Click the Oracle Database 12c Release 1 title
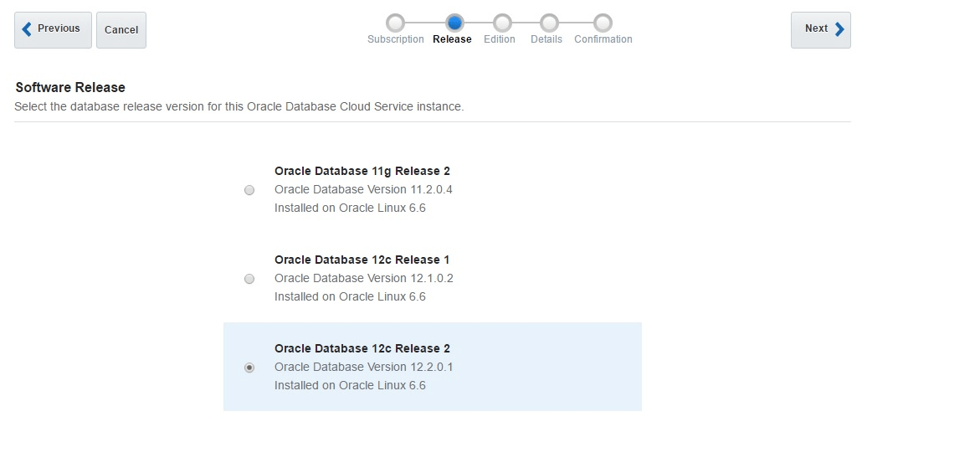 pos(362,260)
